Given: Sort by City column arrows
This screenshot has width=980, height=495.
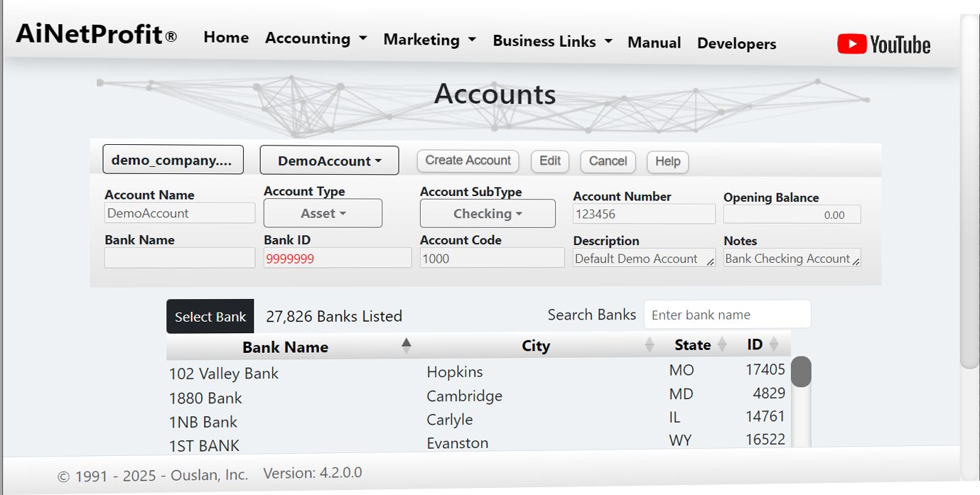Looking at the screenshot, I should tap(649, 345).
